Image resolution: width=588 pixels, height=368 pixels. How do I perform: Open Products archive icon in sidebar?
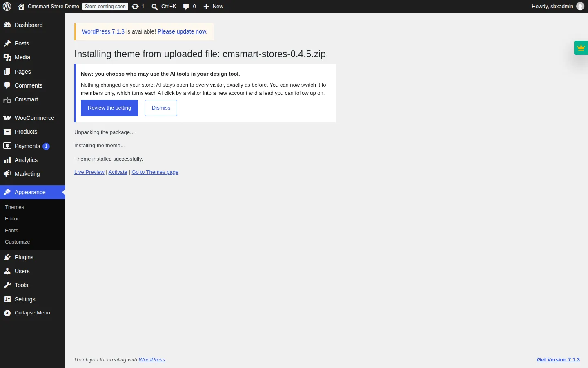tap(7, 132)
